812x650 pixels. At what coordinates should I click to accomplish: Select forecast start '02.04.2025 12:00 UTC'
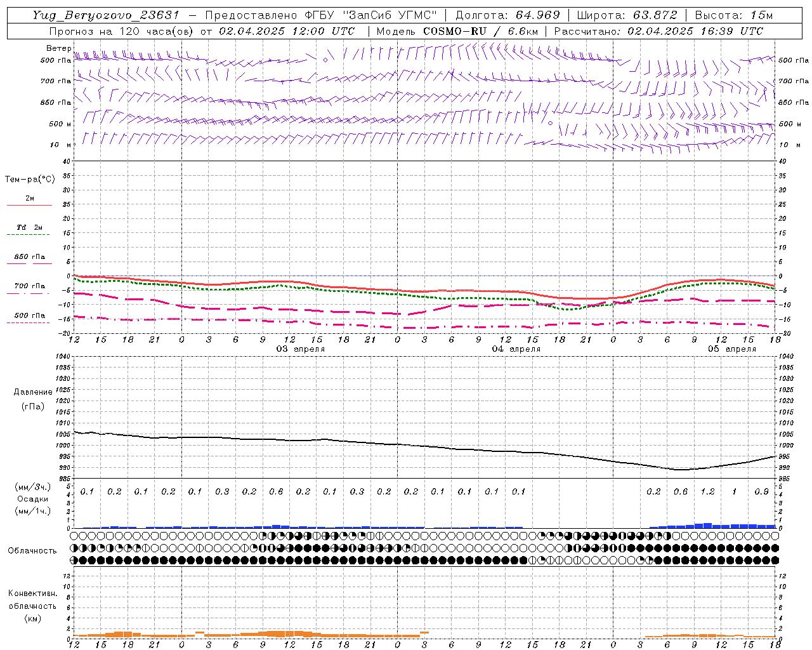[x=287, y=31]
